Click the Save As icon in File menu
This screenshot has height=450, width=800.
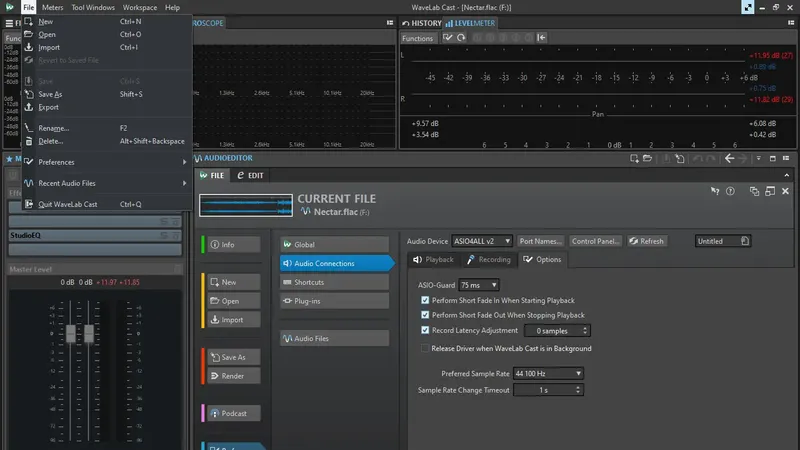click(x=29, y=94)
